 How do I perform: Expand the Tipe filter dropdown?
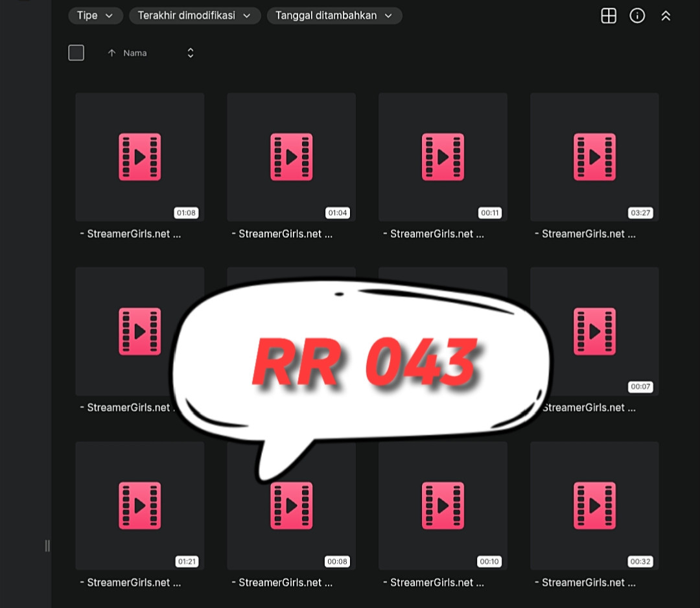[x=95, y=16]
